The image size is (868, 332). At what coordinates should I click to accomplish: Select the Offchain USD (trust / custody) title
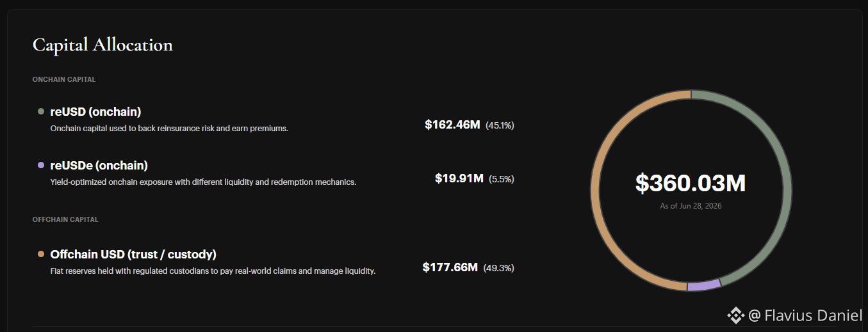point(133,255)
